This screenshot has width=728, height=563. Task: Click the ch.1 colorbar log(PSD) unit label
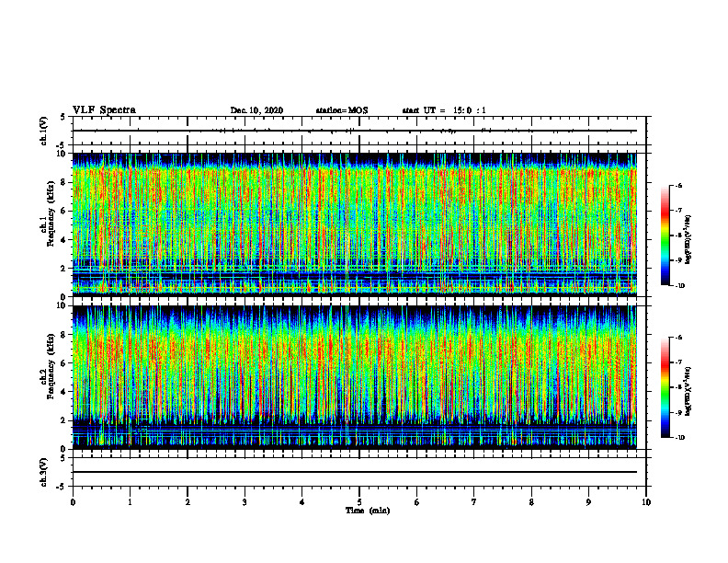coord(689,239)
